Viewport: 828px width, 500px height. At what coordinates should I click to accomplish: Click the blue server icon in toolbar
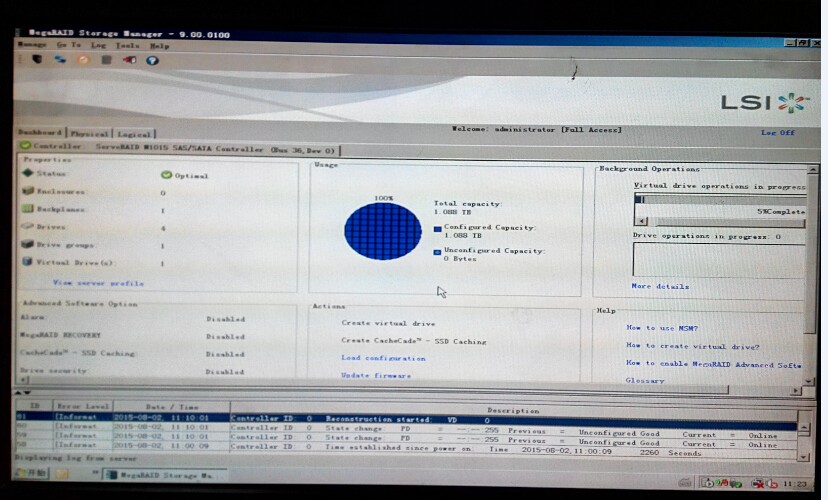pos(60,59)
